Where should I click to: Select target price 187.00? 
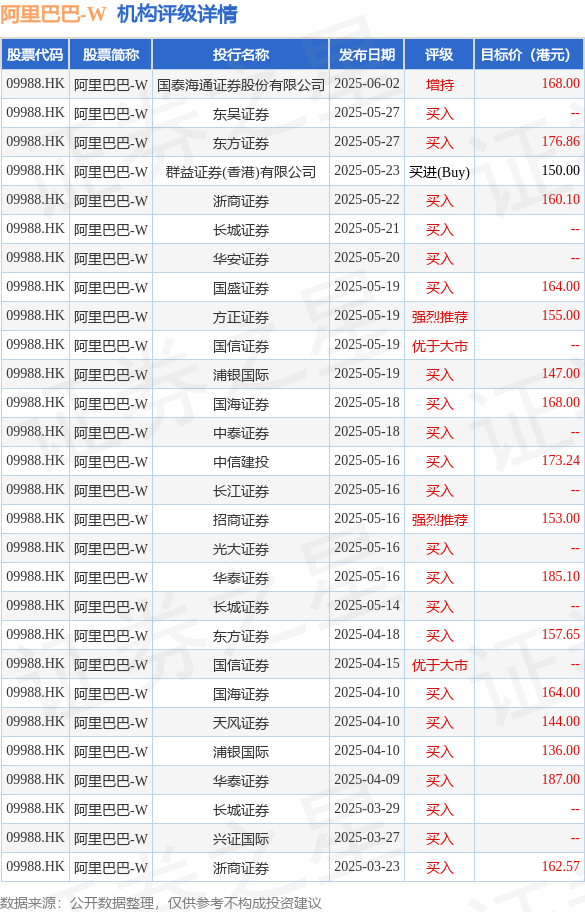[x=561, y=779]
